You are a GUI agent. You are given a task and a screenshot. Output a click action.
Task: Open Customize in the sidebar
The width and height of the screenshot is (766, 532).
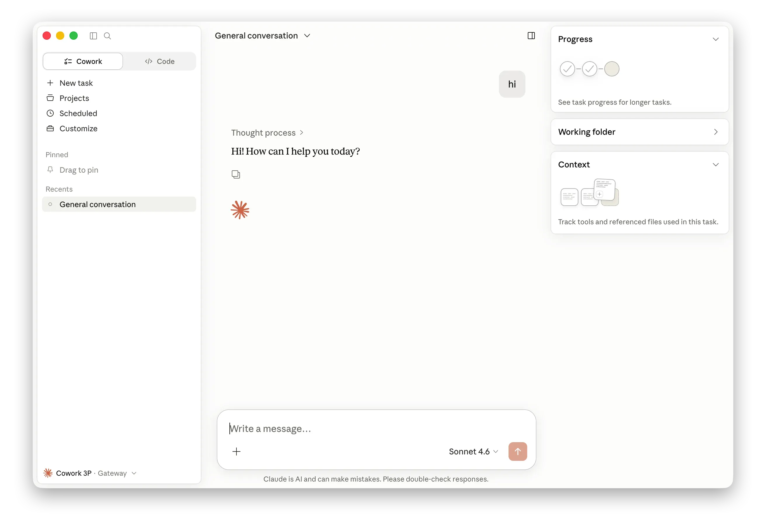[119, 128]
